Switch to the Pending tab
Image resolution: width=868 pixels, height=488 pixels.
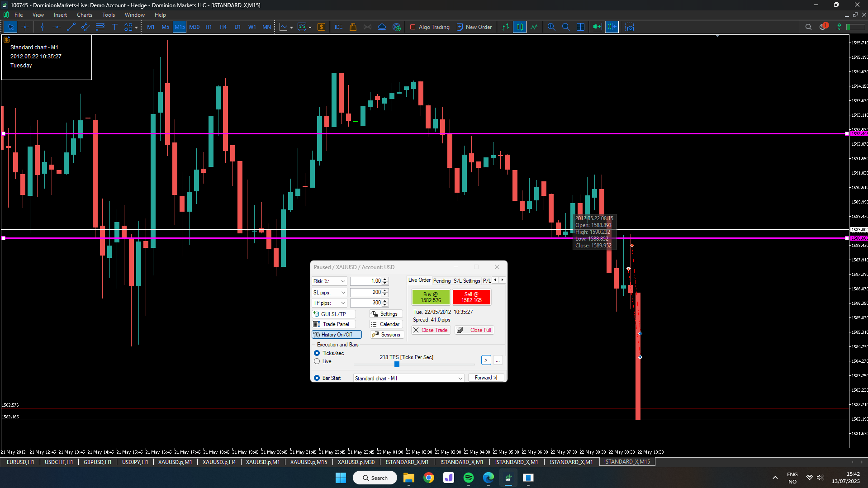[442, 281]
